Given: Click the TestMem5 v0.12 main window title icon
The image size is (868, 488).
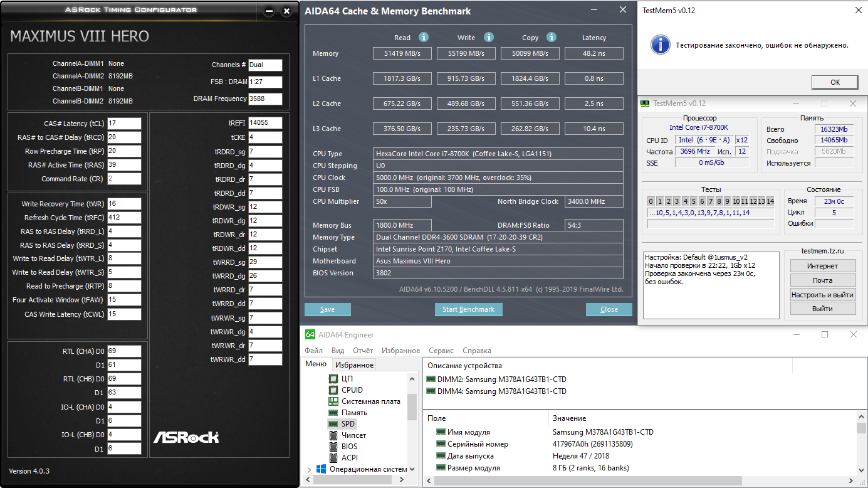Looking at the screenshot, I should pyautogui.click(x=644, y=103).
